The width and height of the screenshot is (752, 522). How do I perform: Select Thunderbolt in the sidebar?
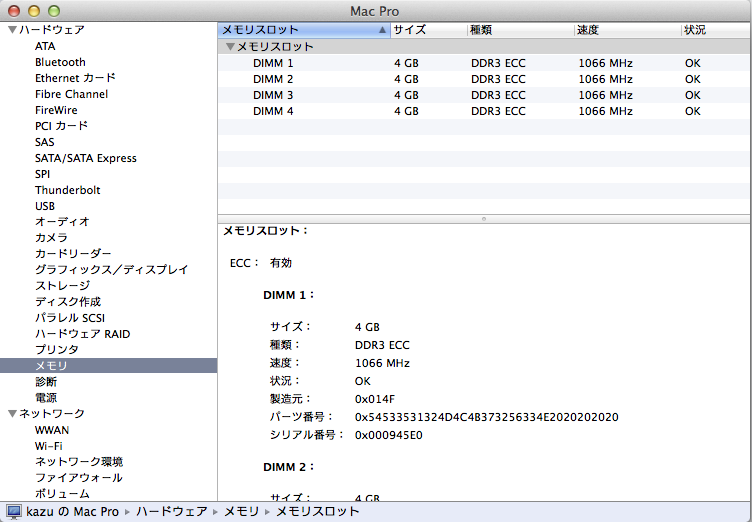68,190
